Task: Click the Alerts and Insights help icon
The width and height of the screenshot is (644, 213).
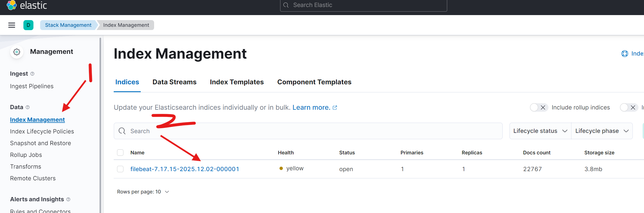Action: 68,199
